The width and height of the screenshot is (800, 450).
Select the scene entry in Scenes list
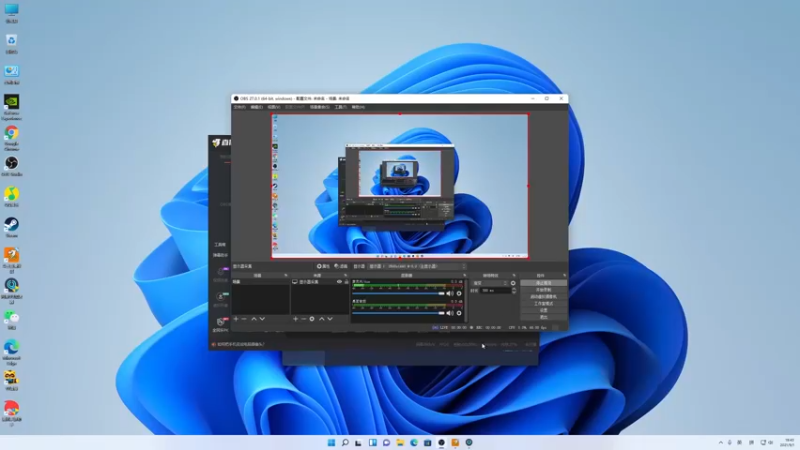coord(260,282)
